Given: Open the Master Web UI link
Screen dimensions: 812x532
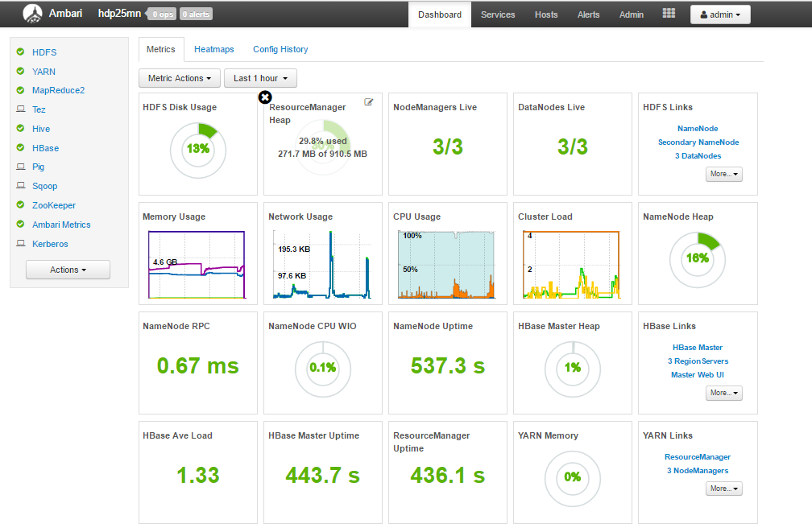Looking at the screenshot, I should tap(698, 375).
